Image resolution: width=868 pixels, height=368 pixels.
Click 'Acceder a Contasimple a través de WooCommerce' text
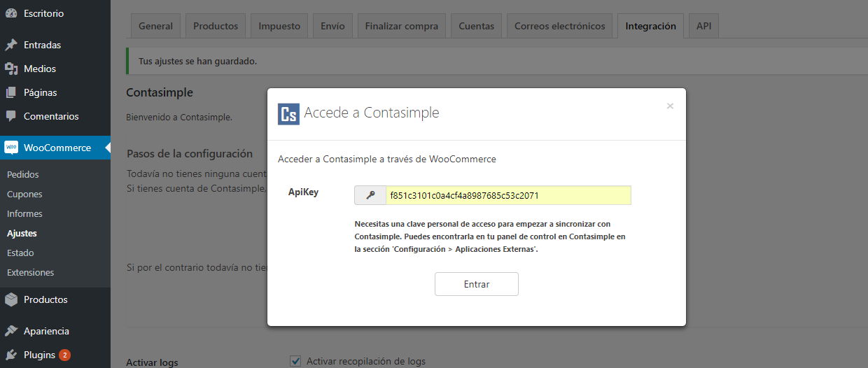pyautogui.click(x=387, y=159)
